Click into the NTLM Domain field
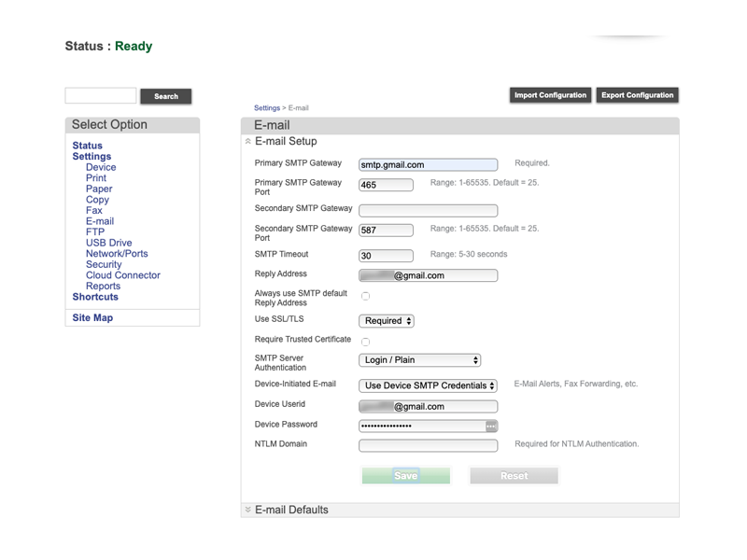The height and width of the screenshot is (560, 747). click(428, 445)
